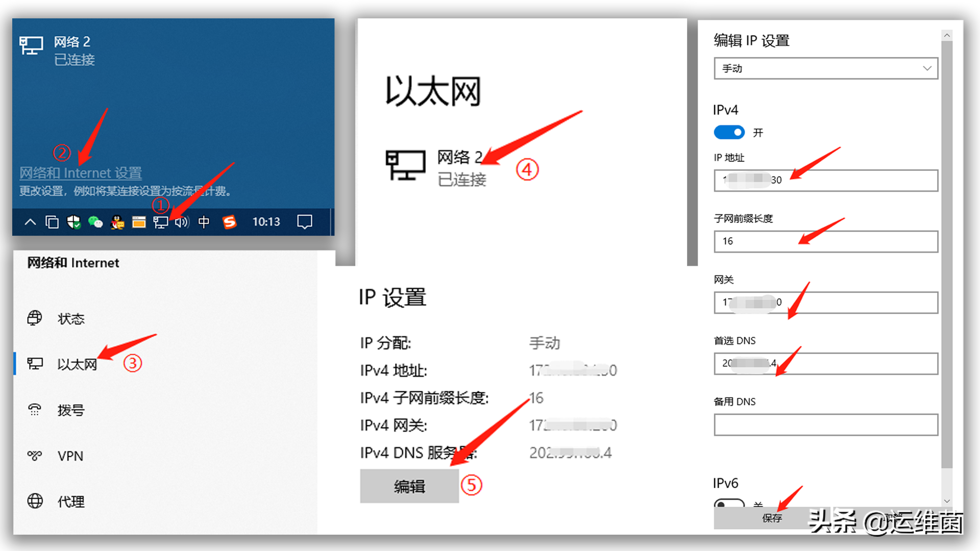
Task: Select 以太网 in the settings sidebar
Action: click(x=77, y=364)
